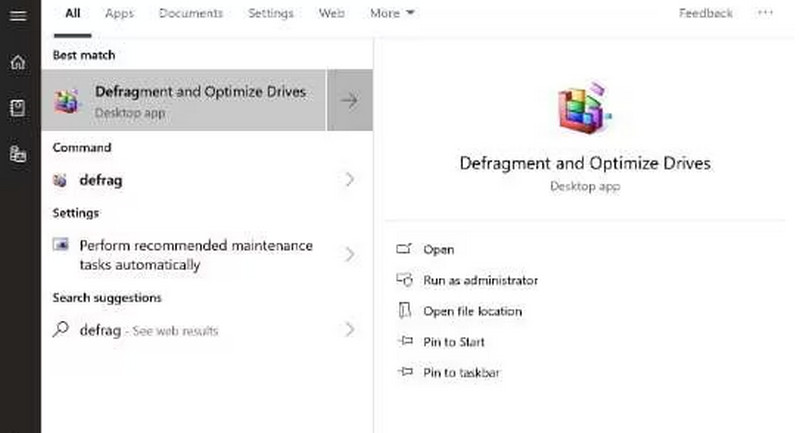Click the defrag command icon
Screen dimensions: 800x433
[x=61, y=181]
